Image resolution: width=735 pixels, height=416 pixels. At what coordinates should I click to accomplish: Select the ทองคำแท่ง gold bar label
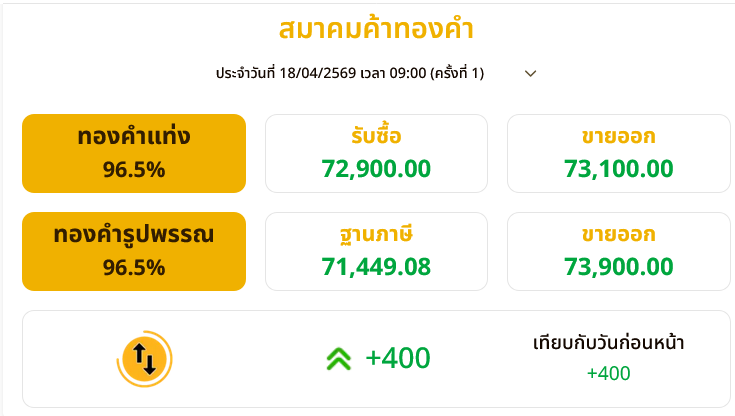pyautogui.click(x=134, y=137)
